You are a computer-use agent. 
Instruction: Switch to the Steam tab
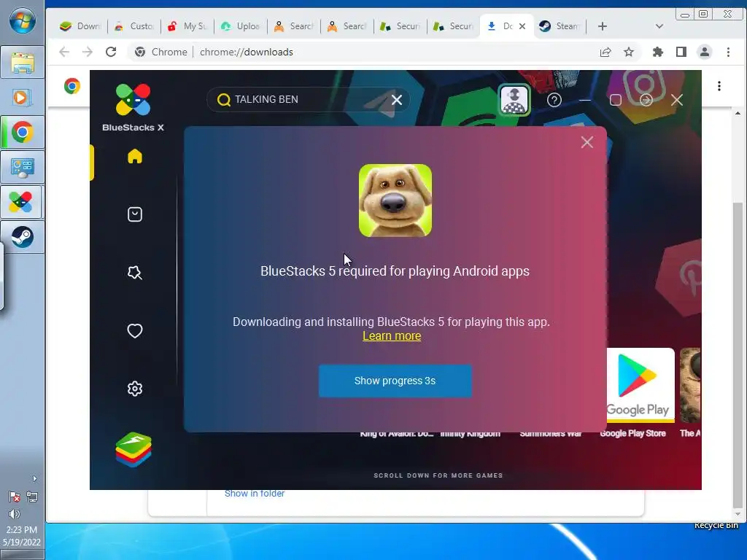click(560, 26)
